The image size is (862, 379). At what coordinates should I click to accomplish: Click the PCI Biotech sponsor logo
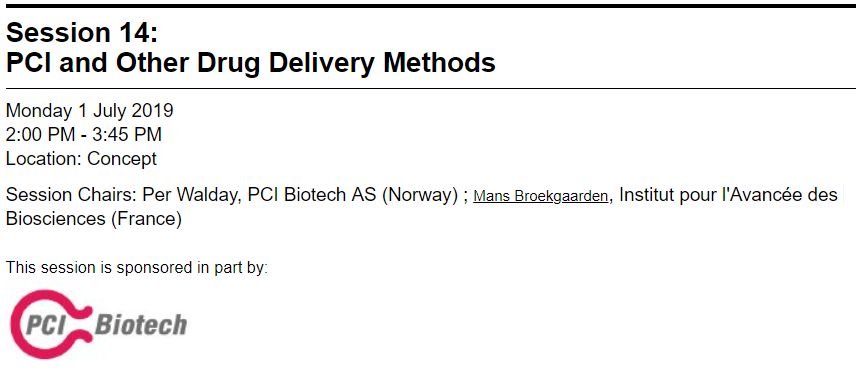[x=99, y=324]
